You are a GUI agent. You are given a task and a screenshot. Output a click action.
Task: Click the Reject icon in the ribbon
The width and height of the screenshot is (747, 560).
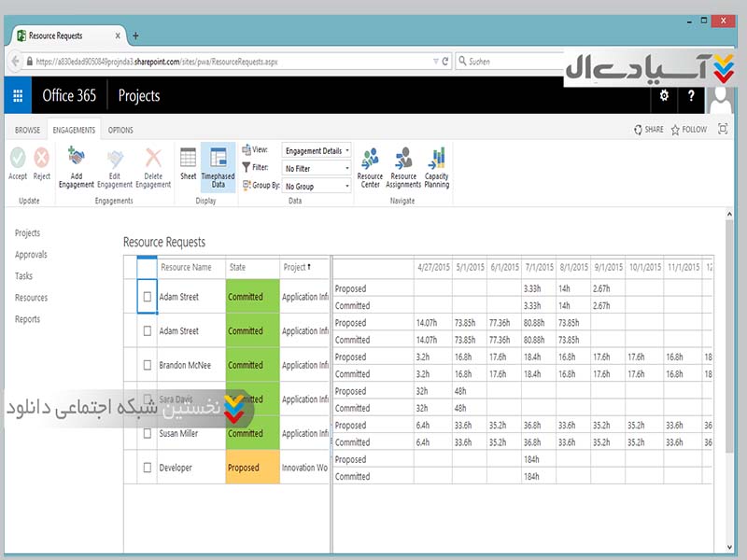pos(42,159)
